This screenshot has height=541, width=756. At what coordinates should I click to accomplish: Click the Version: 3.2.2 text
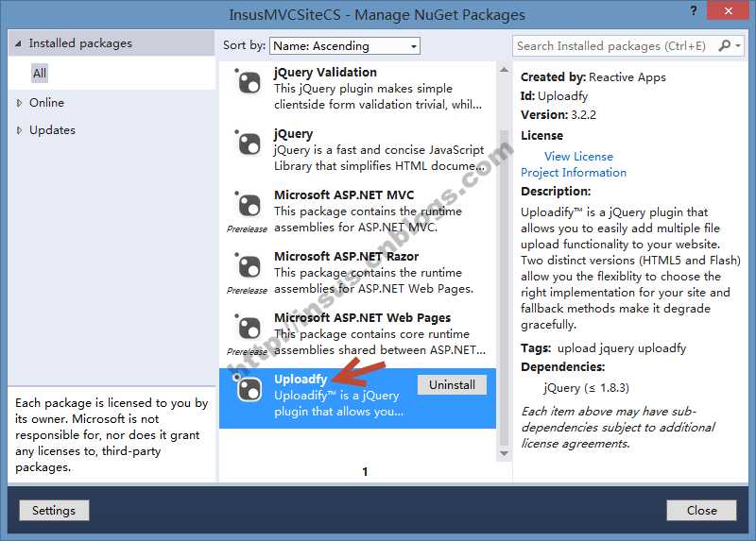(x=558, y=114)
